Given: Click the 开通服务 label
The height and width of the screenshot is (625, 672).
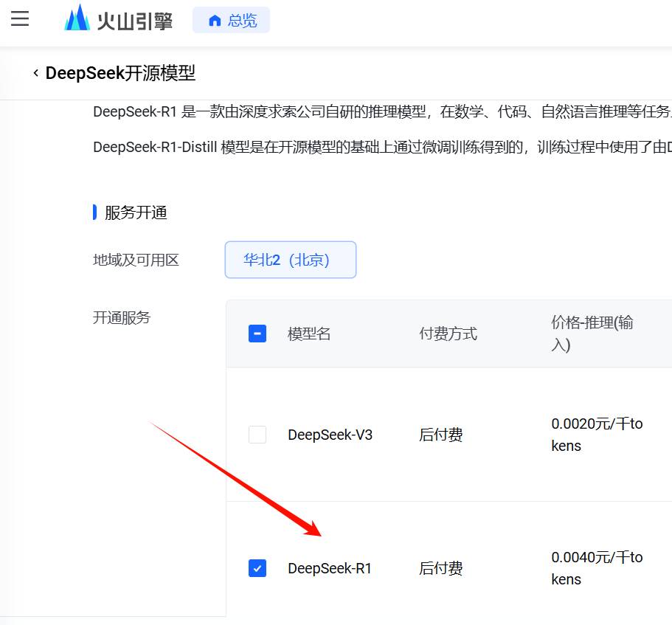Looking at the screenshot, I should (x=122, y=317).
